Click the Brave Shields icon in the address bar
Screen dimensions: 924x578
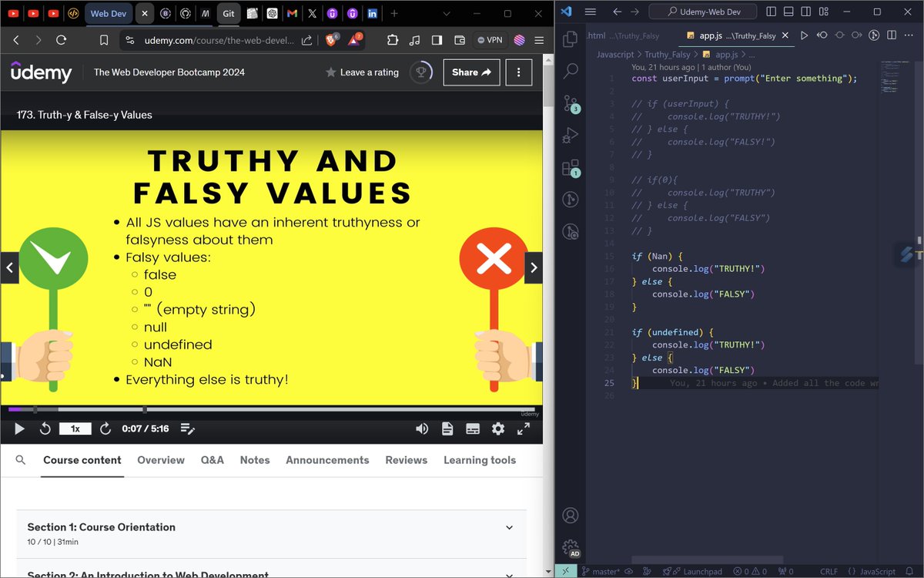pyautogui.click(x=331, y=40)
